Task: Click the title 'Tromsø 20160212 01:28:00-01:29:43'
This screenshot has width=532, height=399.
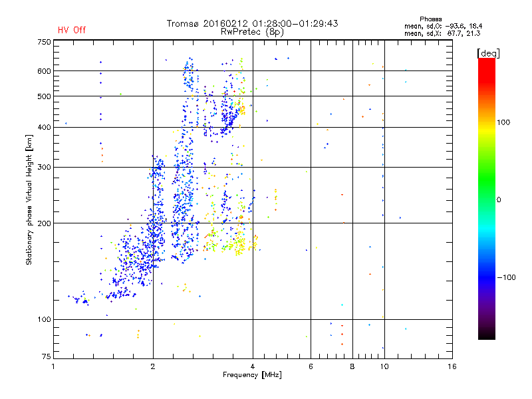Action: click(x=252, y=23)
